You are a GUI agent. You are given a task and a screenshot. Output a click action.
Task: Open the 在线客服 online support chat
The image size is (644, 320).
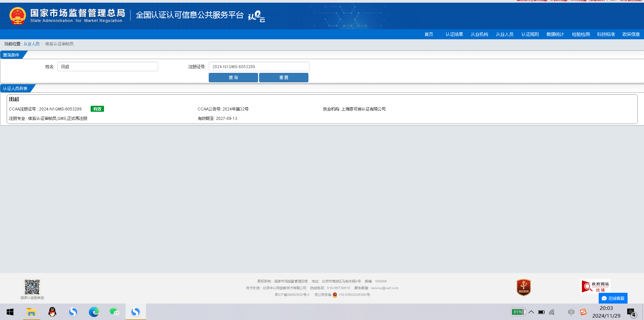click(613, 298)
